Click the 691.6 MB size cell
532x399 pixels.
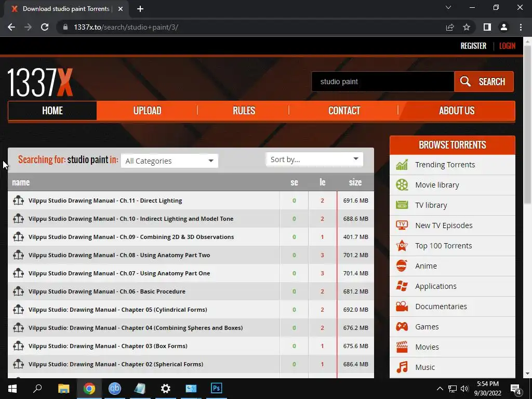355,201
